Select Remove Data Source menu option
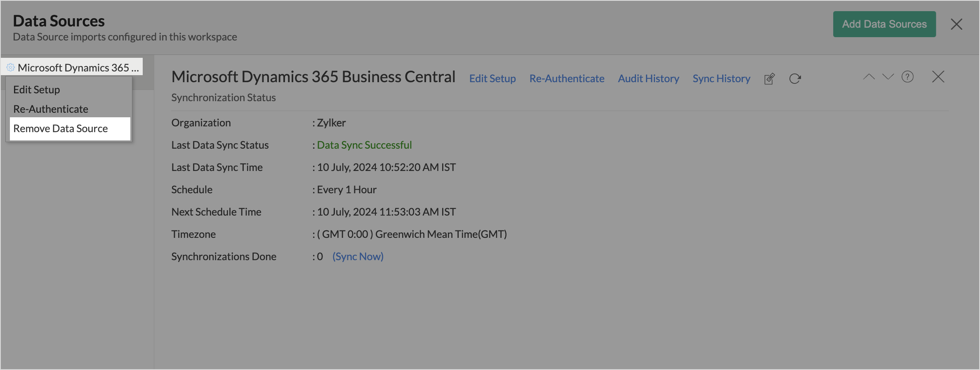The image size is (980, 370). (x=61, y=128)
